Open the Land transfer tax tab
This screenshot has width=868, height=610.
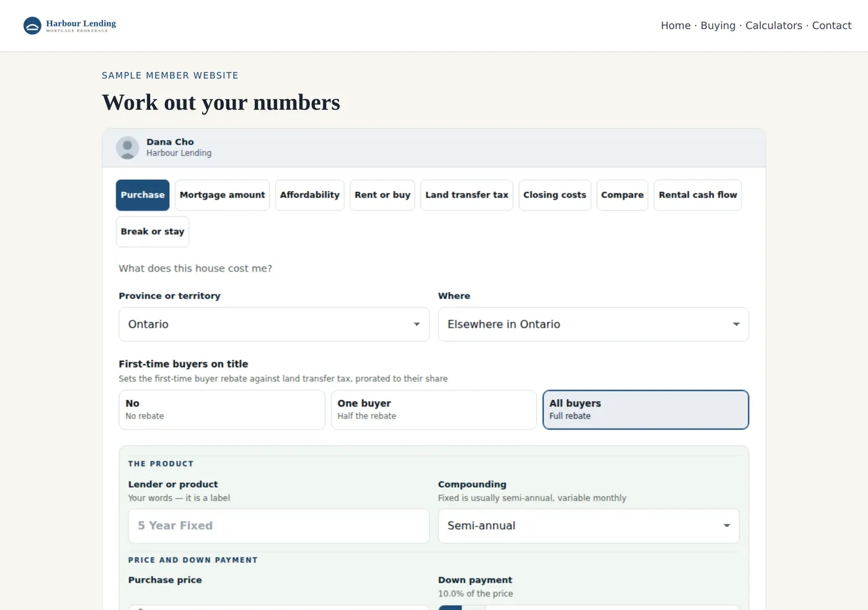(x=467, y=195)
